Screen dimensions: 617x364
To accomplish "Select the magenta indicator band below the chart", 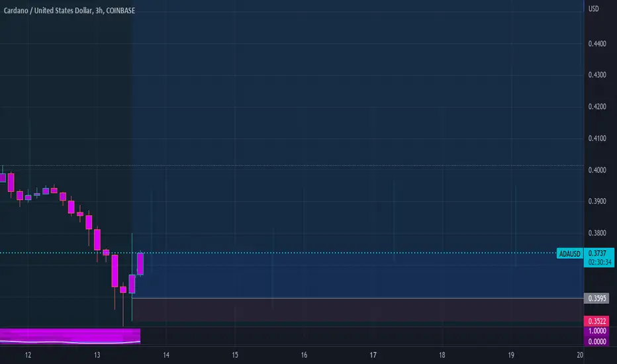I will 70,336.
